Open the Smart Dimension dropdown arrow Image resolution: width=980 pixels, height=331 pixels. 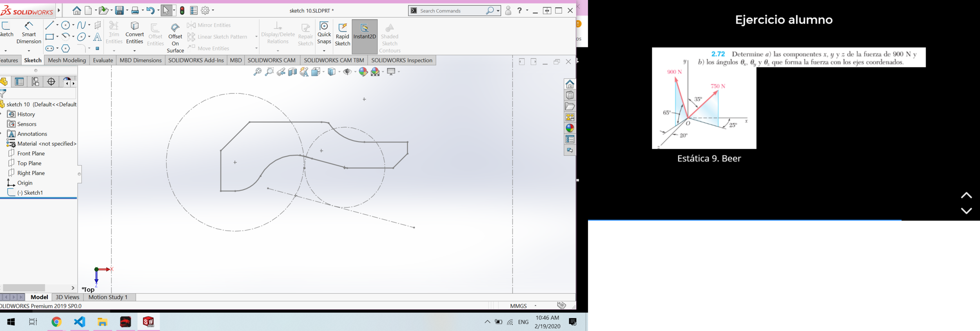(x=29, y=51)
